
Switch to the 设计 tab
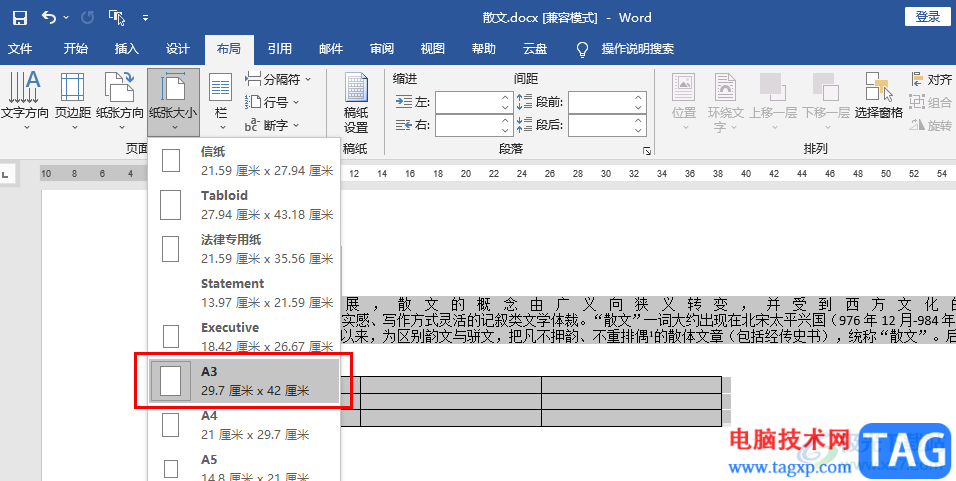pos(177,49)
